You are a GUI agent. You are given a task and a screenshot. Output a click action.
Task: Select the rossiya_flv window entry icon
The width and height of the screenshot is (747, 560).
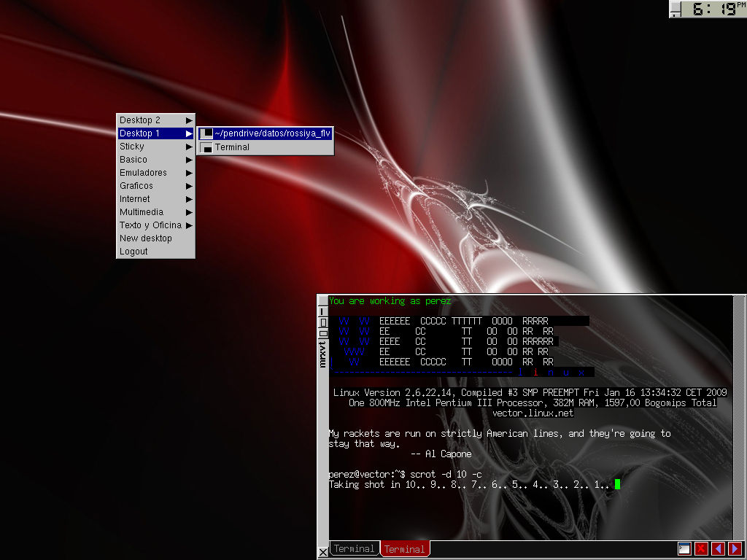point(206,133)
